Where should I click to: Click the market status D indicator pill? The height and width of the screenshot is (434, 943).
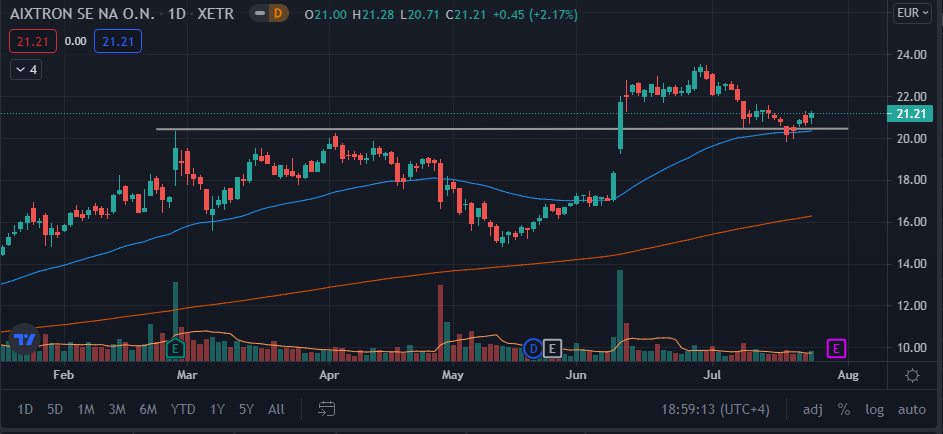(x=268, y=14)
